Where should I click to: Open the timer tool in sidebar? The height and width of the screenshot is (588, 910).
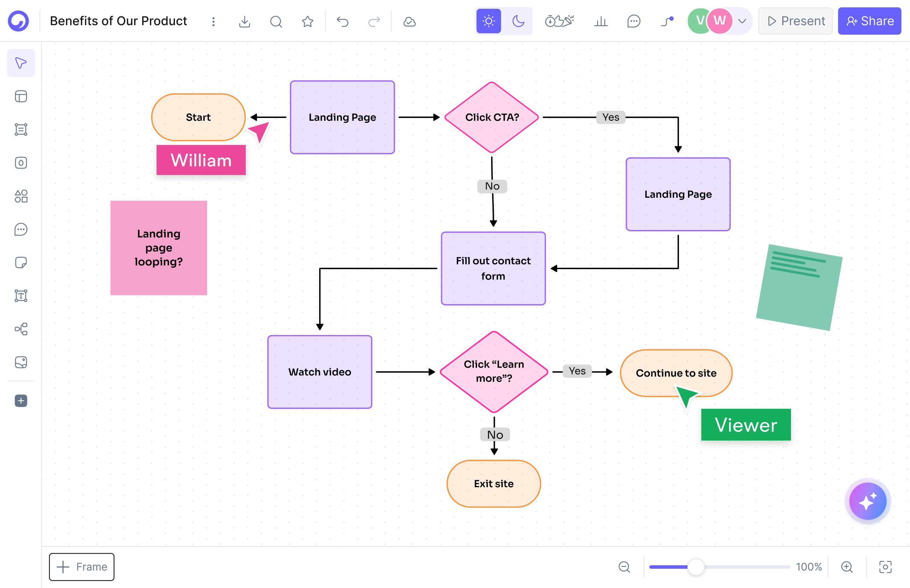click(21, 163)
